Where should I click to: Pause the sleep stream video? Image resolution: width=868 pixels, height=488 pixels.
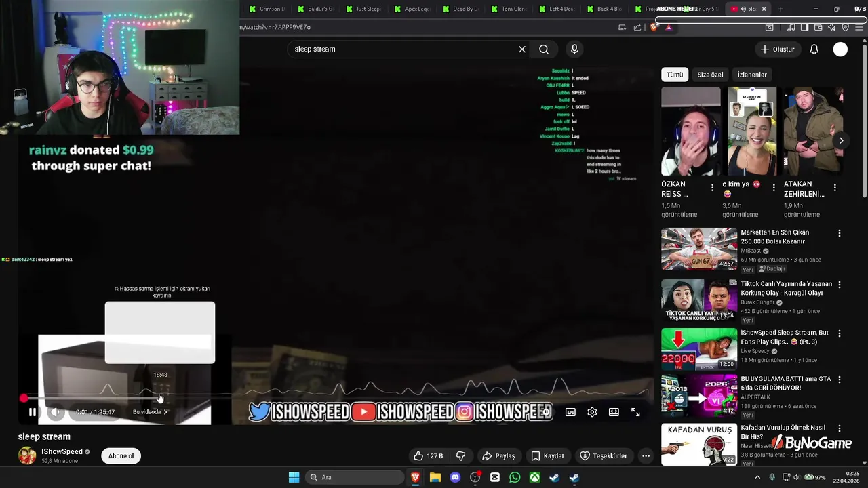click(32, 412)
